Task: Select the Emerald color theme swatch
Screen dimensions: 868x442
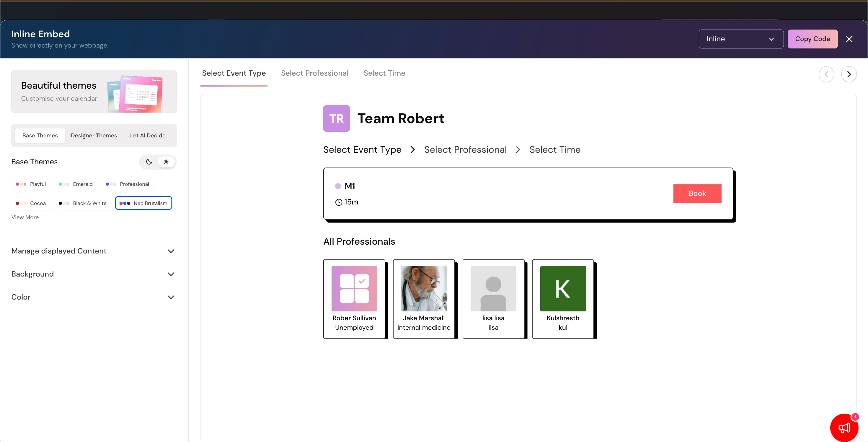Action: pos(76,184)
